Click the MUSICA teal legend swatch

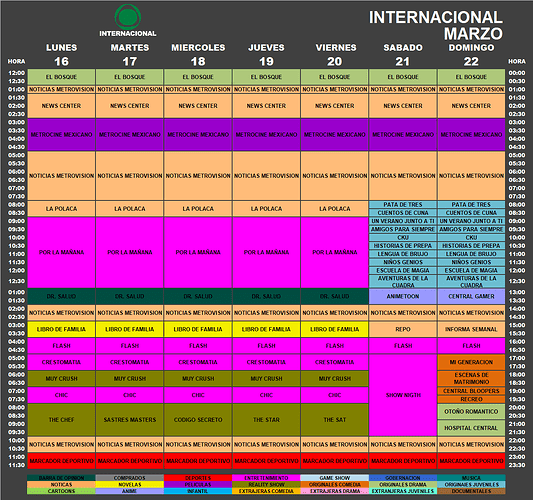(x=471, y=478)
